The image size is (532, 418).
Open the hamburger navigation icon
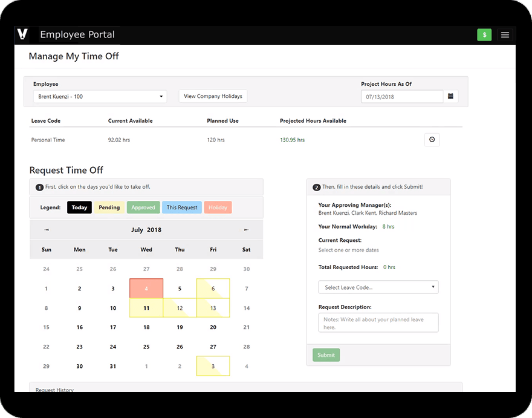(505, 34)
